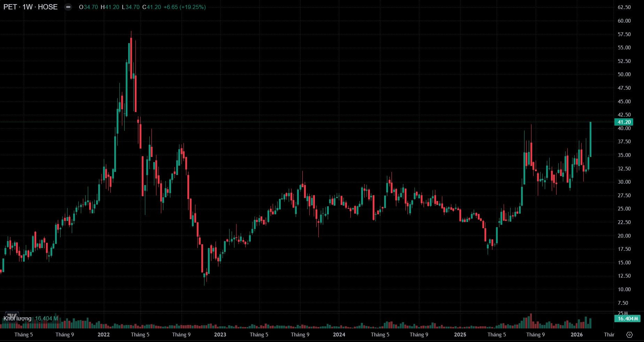Click the TradingView logo watermark
The height and width of the screenshot is (342, 644).
pos(13,315)
